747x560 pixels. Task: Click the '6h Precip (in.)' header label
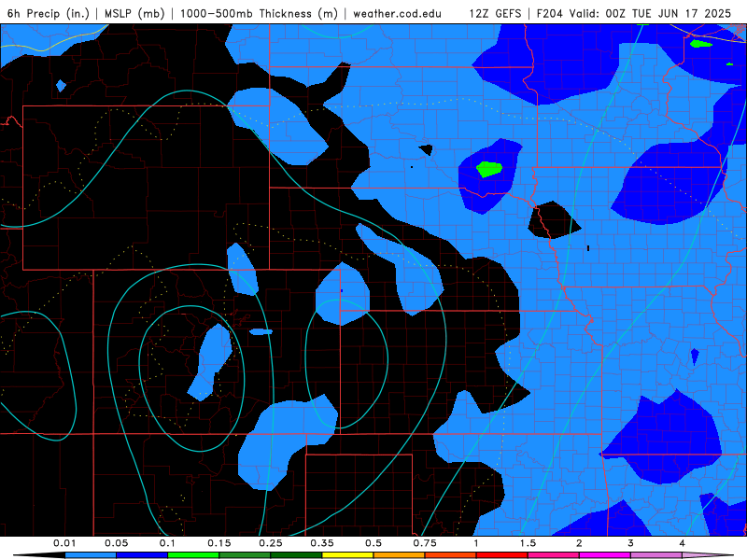pos(49,13)
